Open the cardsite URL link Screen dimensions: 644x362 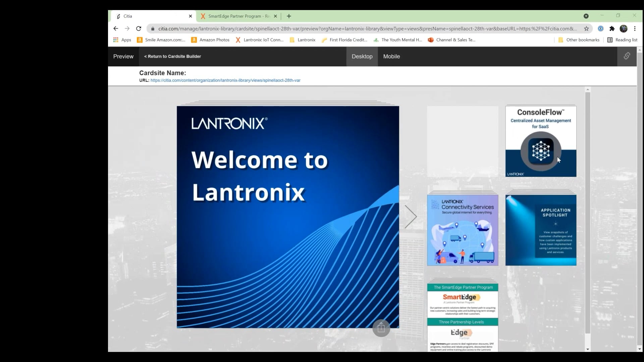click(x=225, y=80)
